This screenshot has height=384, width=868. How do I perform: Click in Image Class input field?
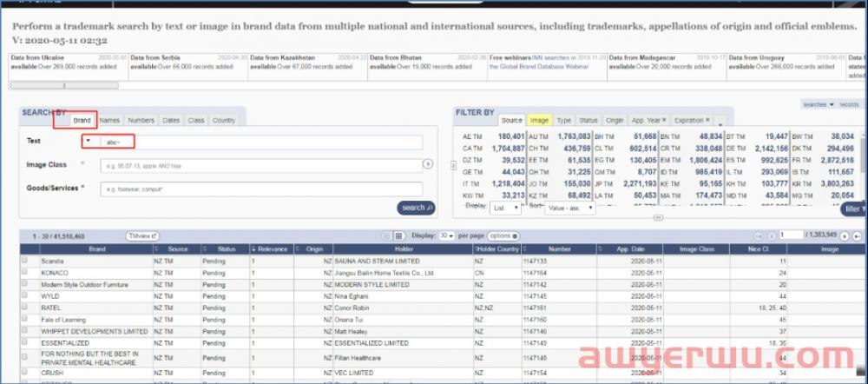coord(261,166)
